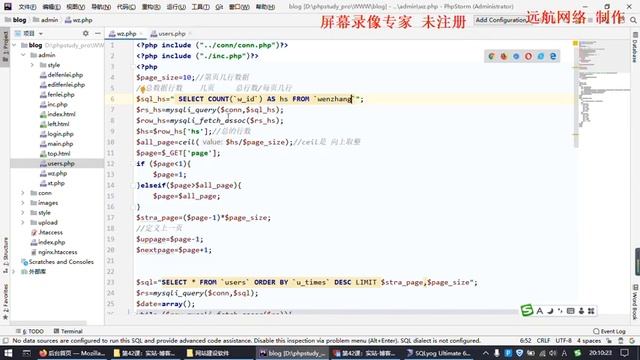Open the Structure tool window
Viewport: 640px width, 360px height.
(5, 255)
